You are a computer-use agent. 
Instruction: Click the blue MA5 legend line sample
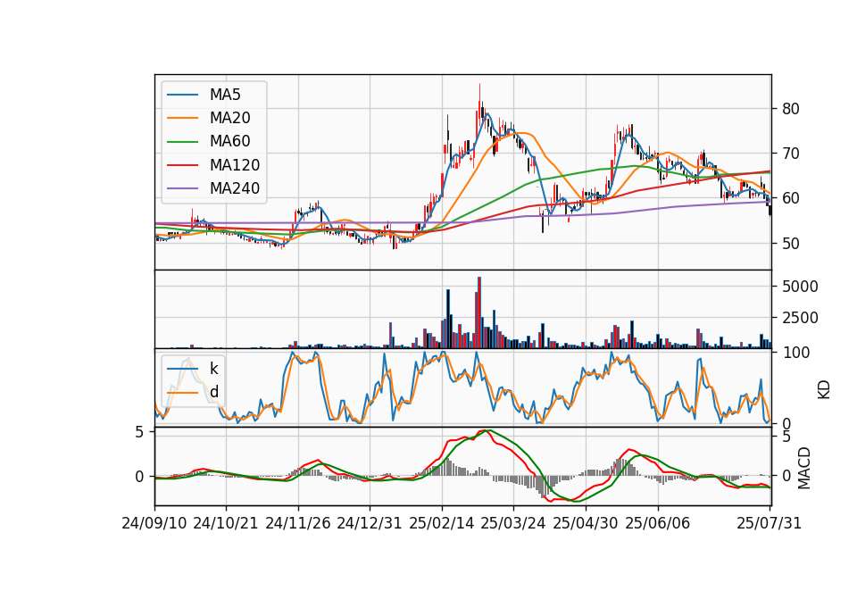(x=182, y=96)
